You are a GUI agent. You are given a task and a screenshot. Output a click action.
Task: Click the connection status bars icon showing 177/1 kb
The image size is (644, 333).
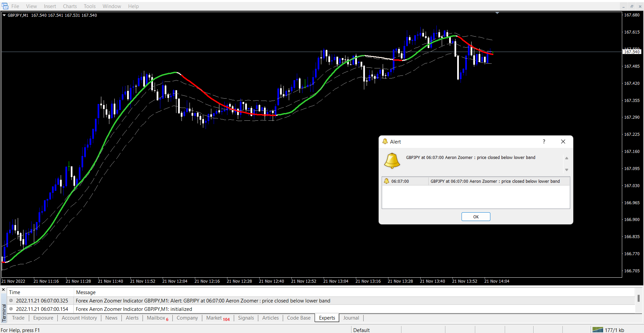[x=598, y=330]
